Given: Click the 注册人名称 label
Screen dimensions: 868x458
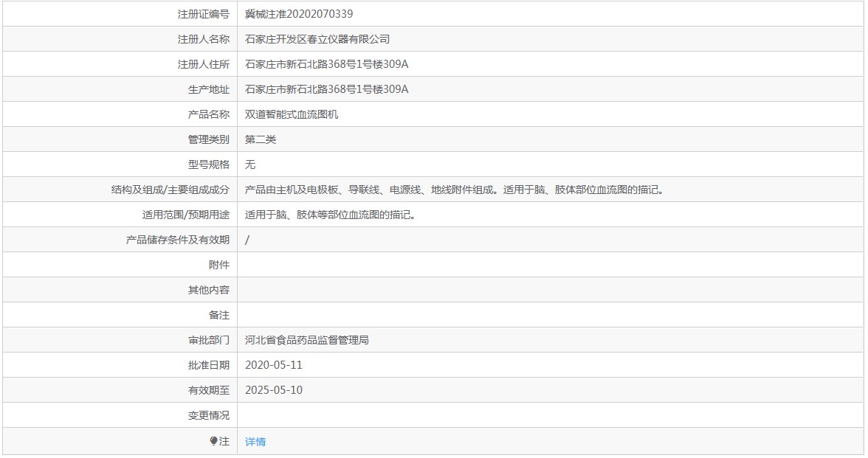Looking at the screenshot, I should click(203, 39).
